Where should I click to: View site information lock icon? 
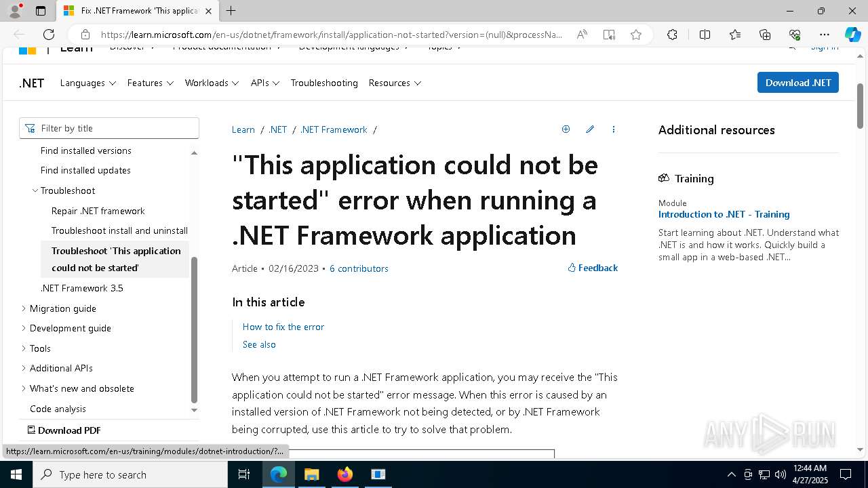click(85, 35)
